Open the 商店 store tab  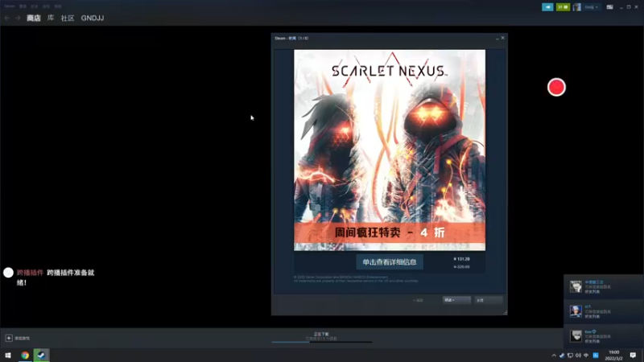(34, 18)
